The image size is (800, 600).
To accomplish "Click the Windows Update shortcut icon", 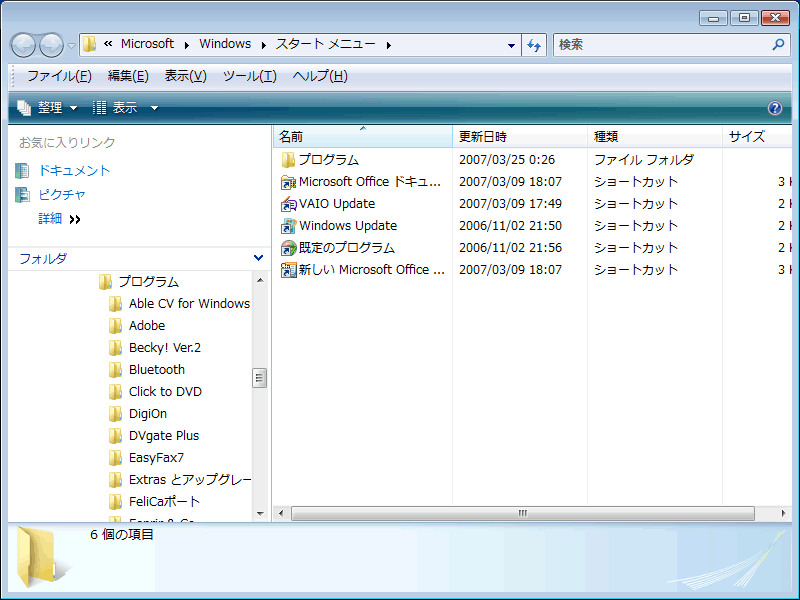I will [289, 226].
